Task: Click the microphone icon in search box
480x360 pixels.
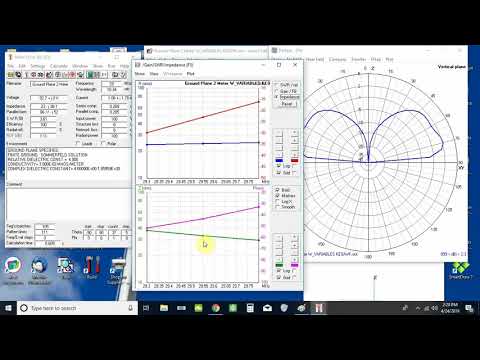Action: [131, 308]
